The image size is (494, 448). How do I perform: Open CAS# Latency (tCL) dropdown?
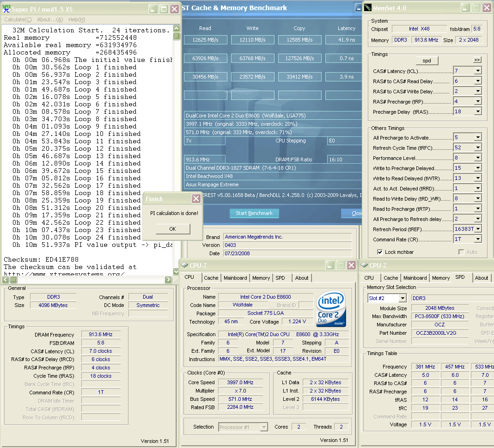click(x=478, y=71)
